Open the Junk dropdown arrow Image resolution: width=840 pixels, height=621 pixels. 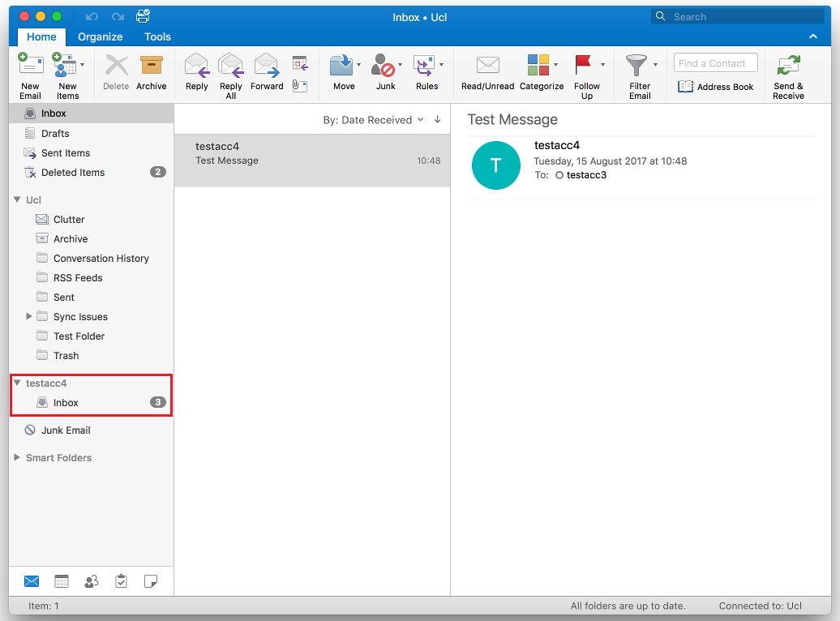coord(401,65)
